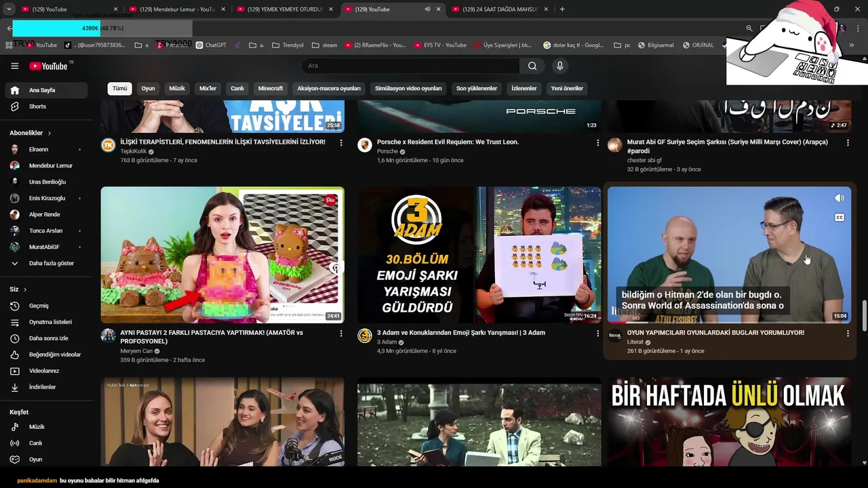Open ChatGPT bookmark in bookmarks bar
This screenshot has height=488, width=868.
tap(211, 45)
